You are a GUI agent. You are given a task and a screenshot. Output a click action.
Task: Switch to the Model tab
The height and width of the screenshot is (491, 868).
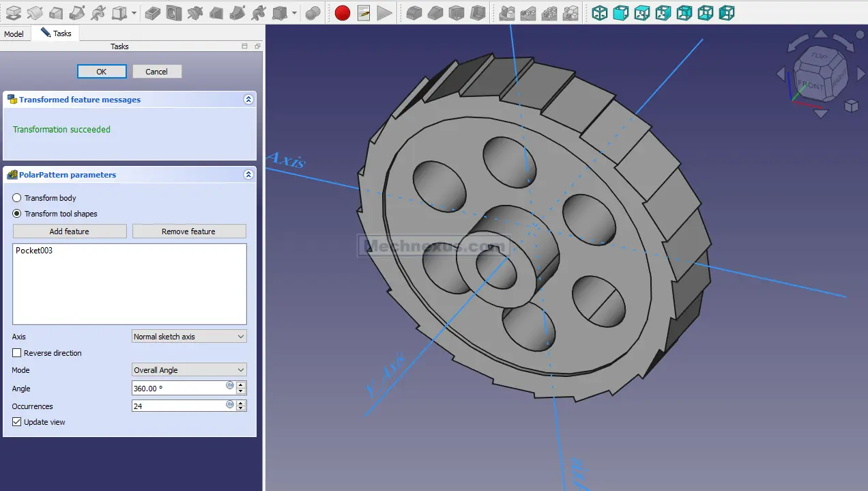pos(14,33)
